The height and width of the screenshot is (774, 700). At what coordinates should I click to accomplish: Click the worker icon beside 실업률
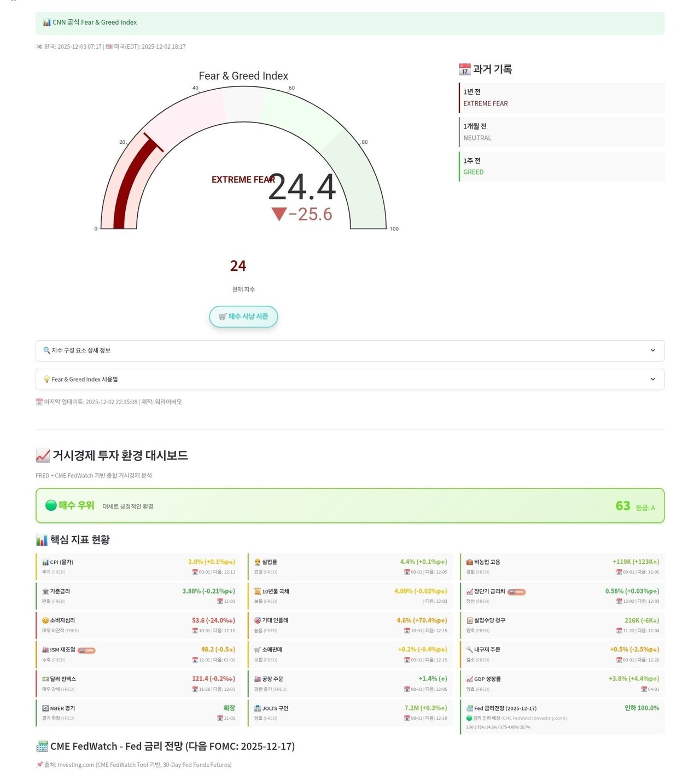coord(257,561)
